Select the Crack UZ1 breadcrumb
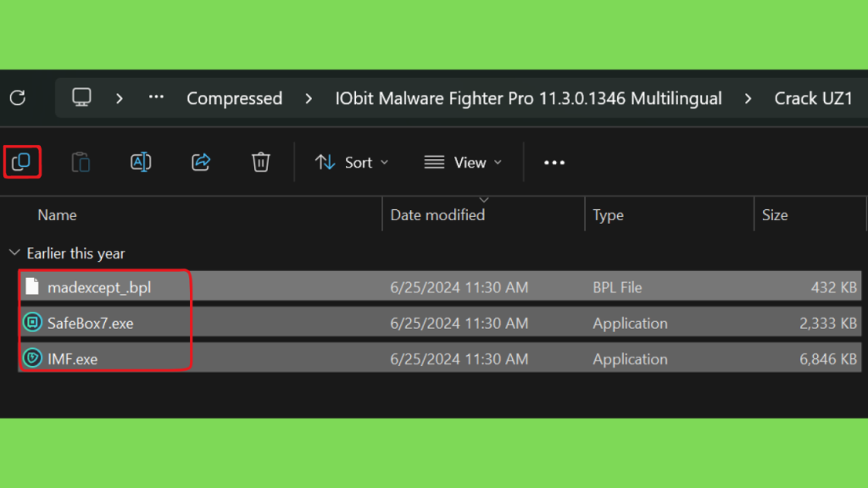The height and width of the screenshot is (488, 868). click(813, 98)
